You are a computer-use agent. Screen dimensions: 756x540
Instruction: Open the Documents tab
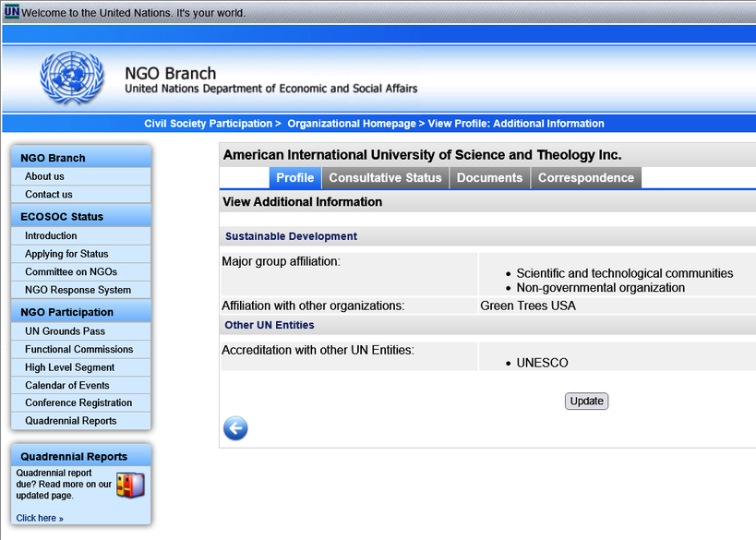[489, 178]
